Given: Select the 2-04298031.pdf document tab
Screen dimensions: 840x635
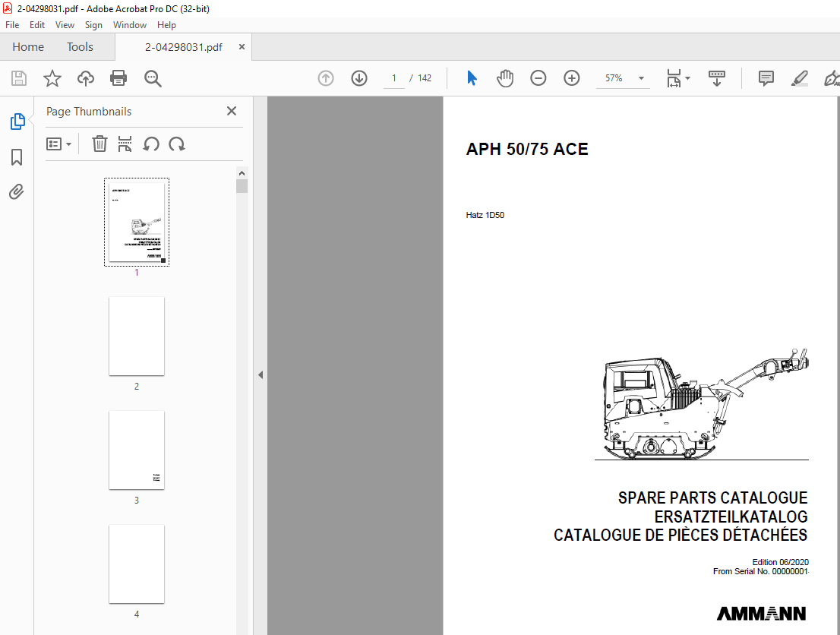Looking at the screenshot, I should [183, 47].
